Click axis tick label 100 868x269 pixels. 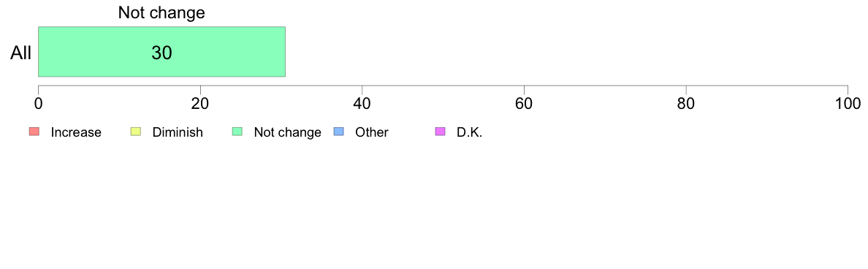(x=848, y=104)
